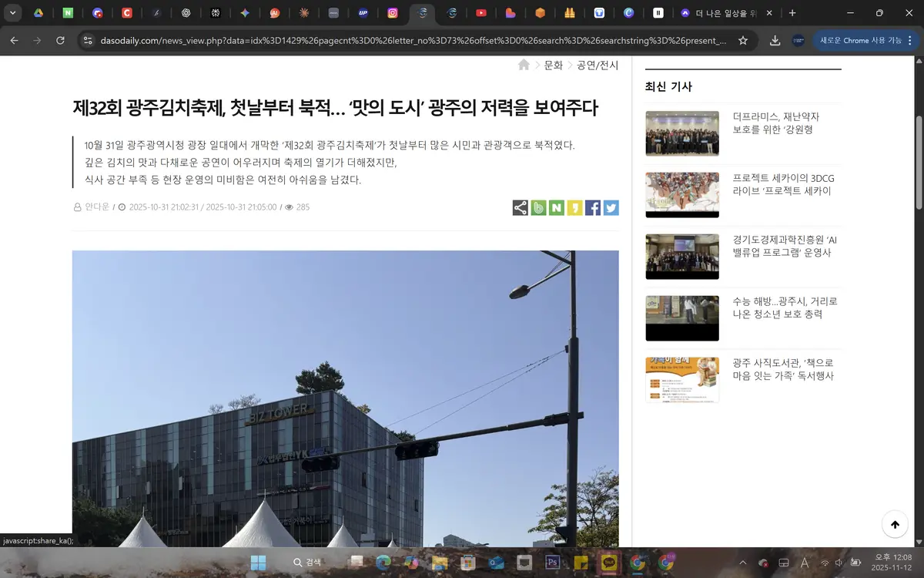Screen dimensions: 924x578
Task: Open '더프라미스, 재난약자' article thumbnail
Action: 681,133
